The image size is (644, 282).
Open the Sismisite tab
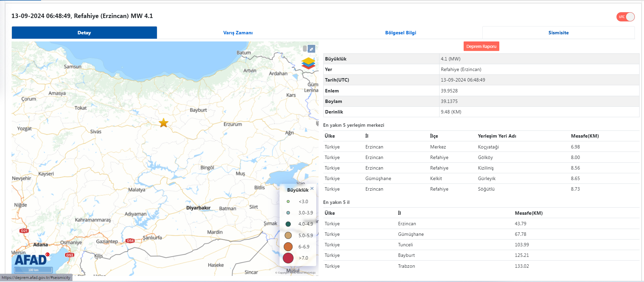(x=558, y=33)
